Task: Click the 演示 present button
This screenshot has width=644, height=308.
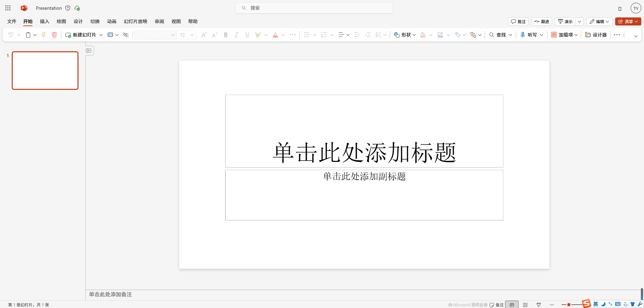Action: [565, 21]
